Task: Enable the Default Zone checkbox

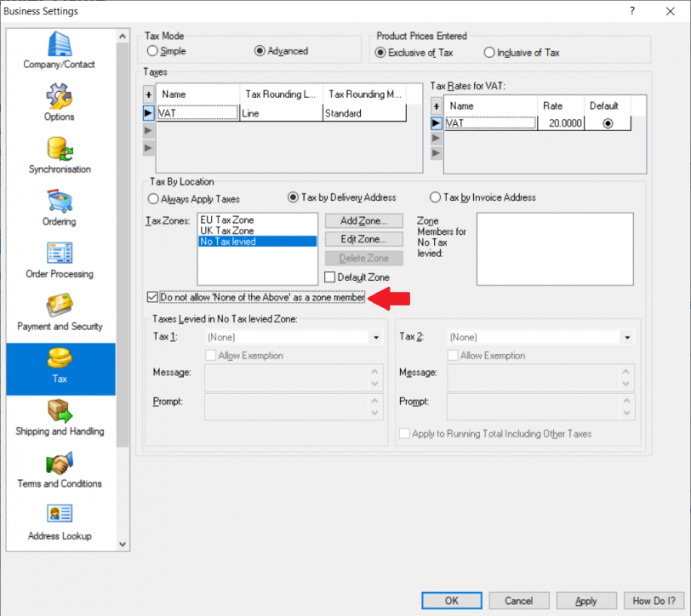Action: (x=330, y=277)
